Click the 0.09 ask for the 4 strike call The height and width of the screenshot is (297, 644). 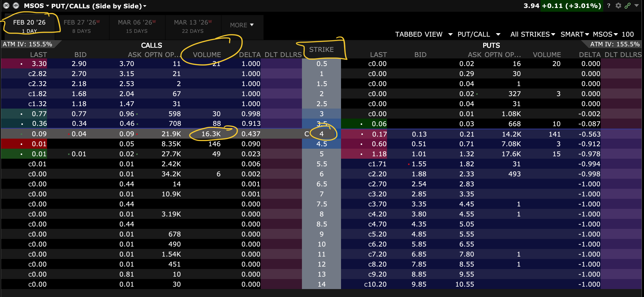point(127,134)
